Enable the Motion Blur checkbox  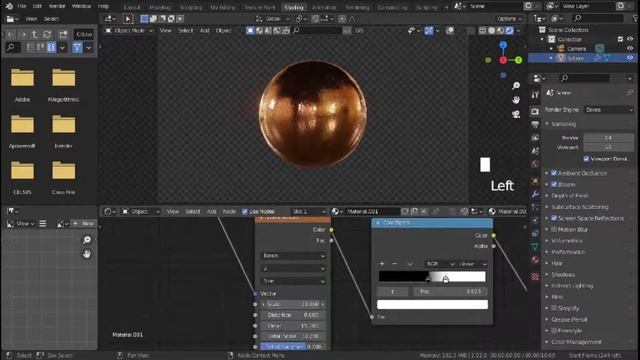[x=554, y=230]
